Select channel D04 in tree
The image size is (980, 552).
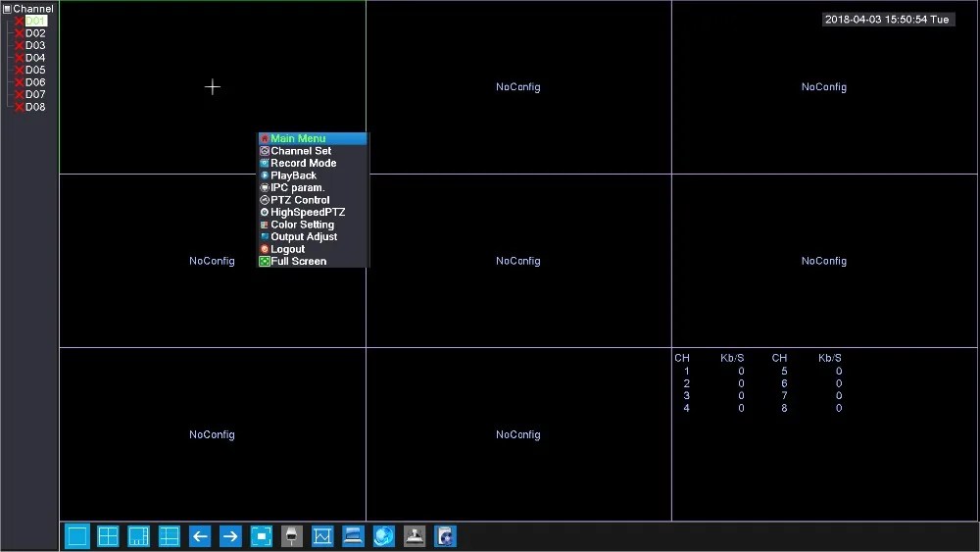point(35,58)
